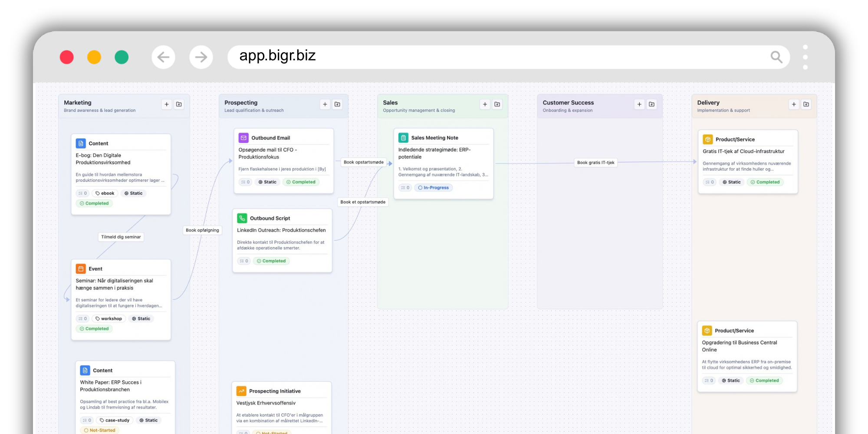Add a new item to Delivery column
Viewport: 868px width, 434px height.
794,104
